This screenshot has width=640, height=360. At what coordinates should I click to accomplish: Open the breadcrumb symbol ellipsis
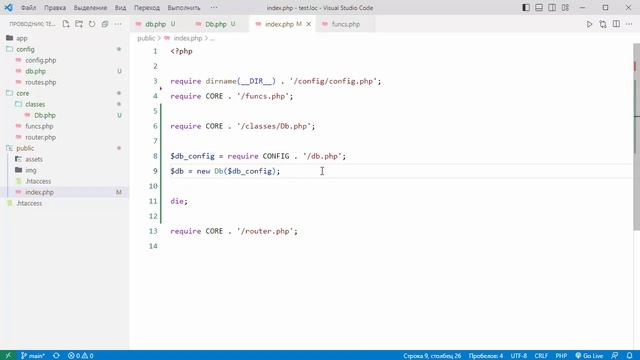(212, 38)
